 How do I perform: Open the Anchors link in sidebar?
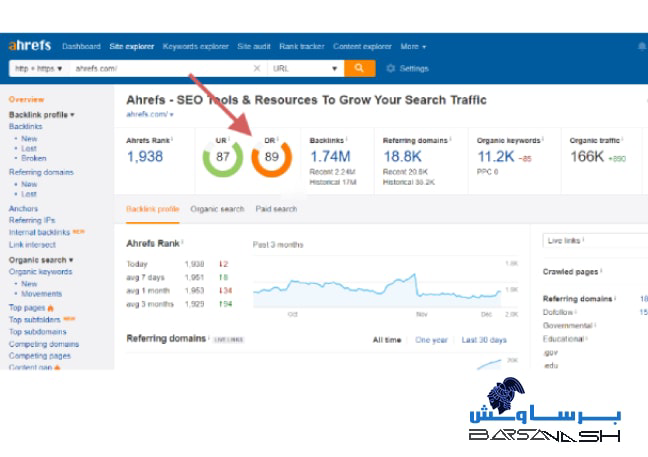23,208
